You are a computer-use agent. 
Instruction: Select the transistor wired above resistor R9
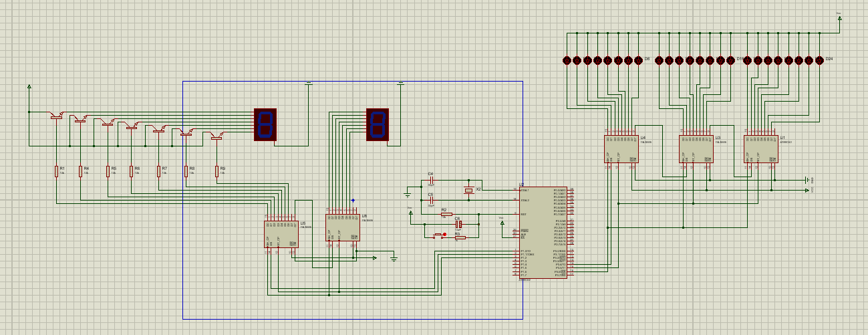pyautogui.click(x=217, y=136)
